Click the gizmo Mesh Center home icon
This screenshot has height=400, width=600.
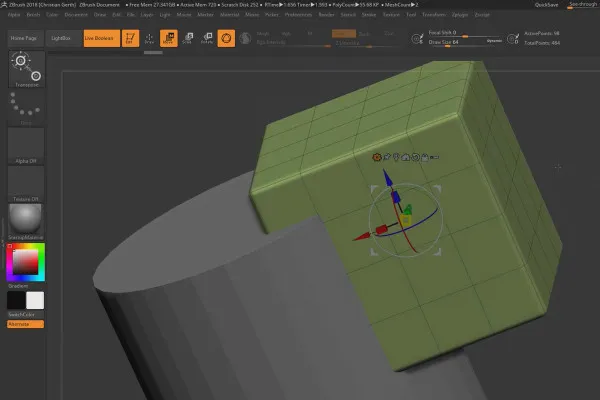406,157
